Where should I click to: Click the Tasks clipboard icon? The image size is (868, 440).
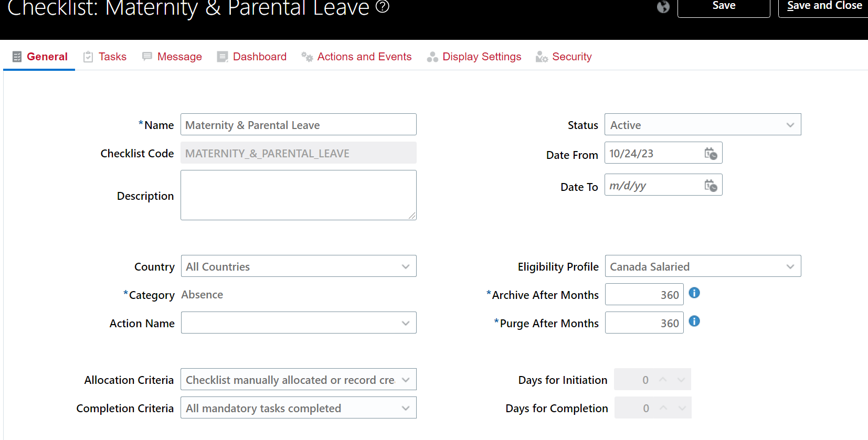coord(88,56)
